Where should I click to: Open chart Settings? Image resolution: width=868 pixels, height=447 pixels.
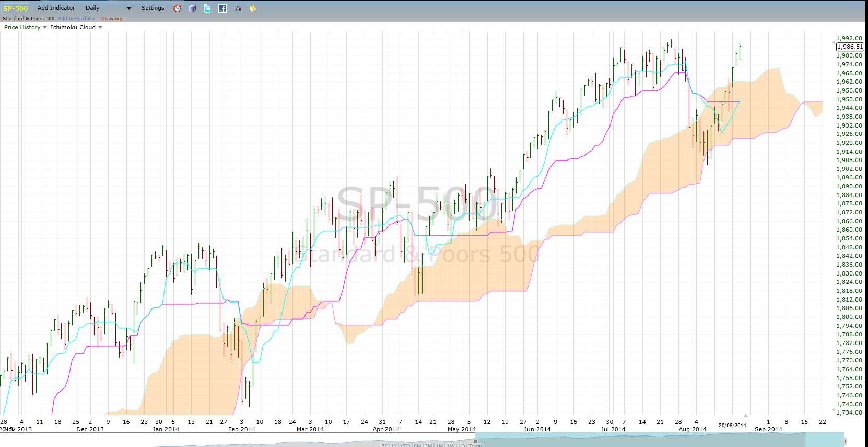[153, 8]
